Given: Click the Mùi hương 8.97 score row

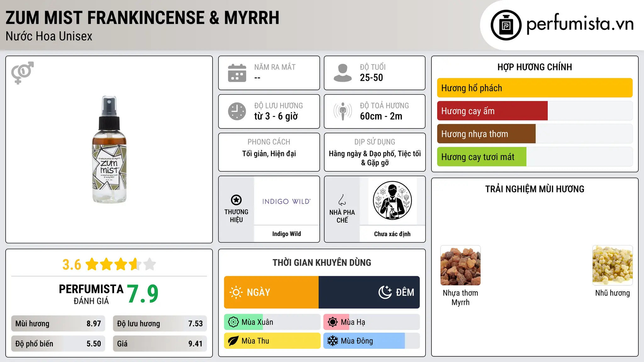Looking at the screenshot, I should 58,324.
